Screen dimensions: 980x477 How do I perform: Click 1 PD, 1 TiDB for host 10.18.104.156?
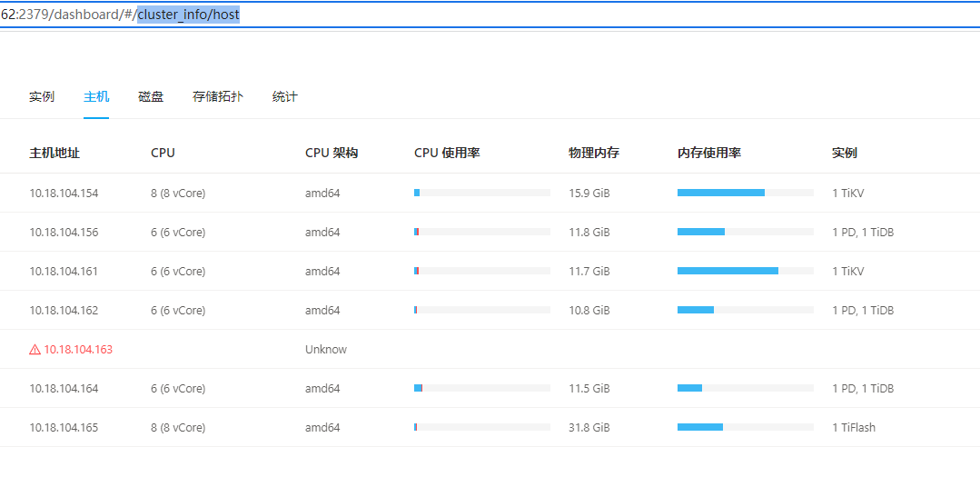tap(863, 232)
